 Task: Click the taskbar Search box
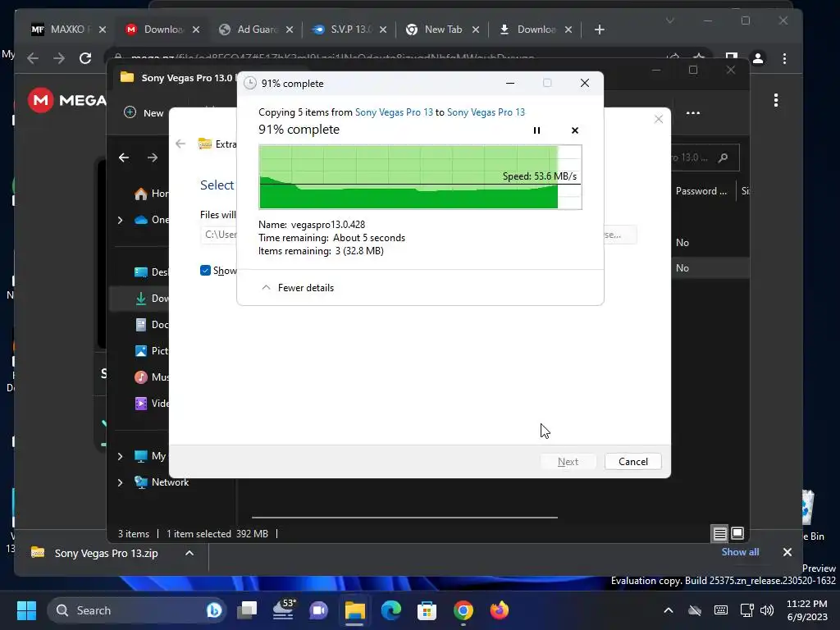137,610
